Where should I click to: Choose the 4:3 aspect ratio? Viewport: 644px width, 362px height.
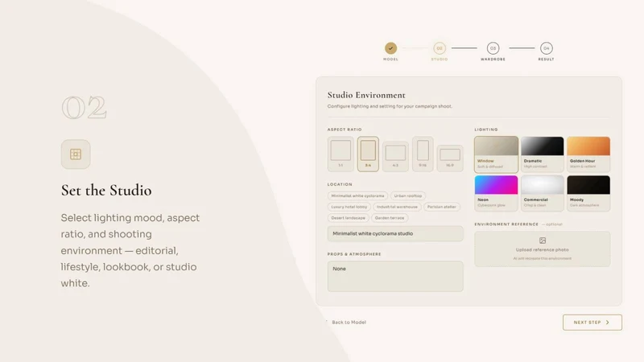coord(395,156)
